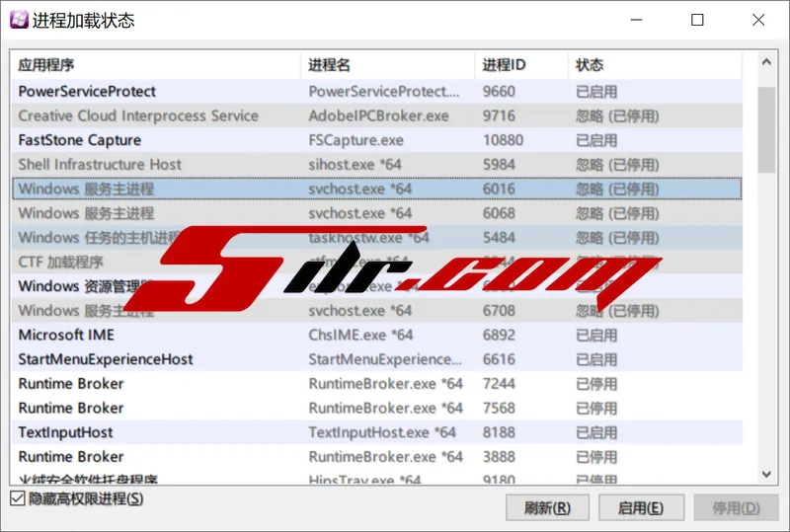Viewport: 790px width, 532px height.
Task: Click the TextInputHost.exe *64 process name
Action: coord(382,432)
